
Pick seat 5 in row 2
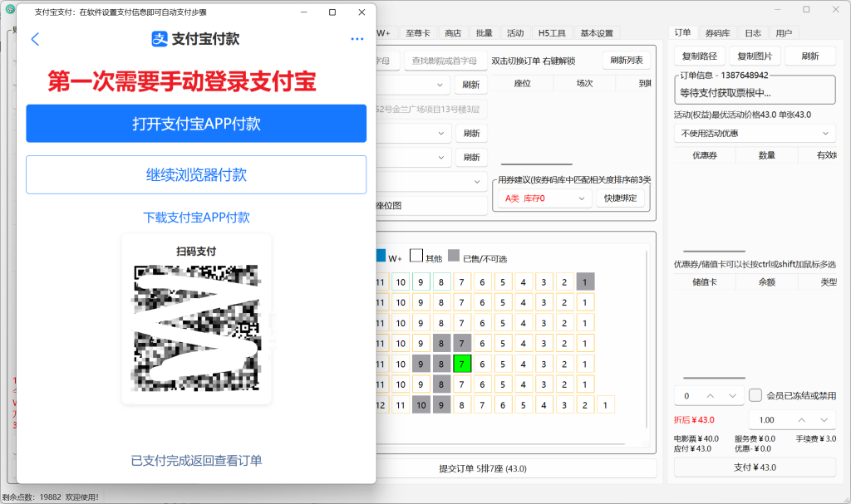[x=503, y=302]
